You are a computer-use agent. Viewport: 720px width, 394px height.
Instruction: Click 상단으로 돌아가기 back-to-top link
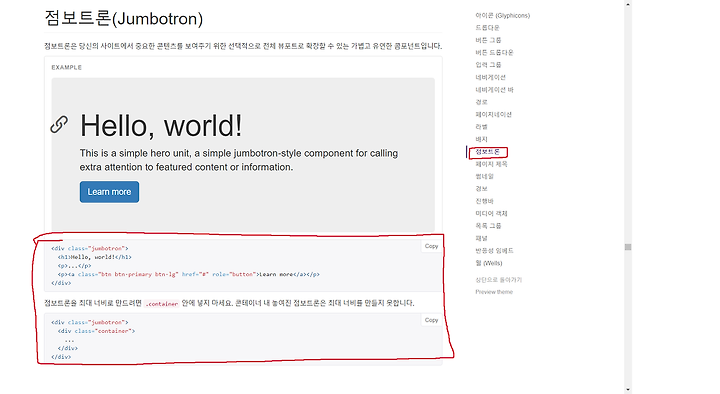[x=498, y=280]
